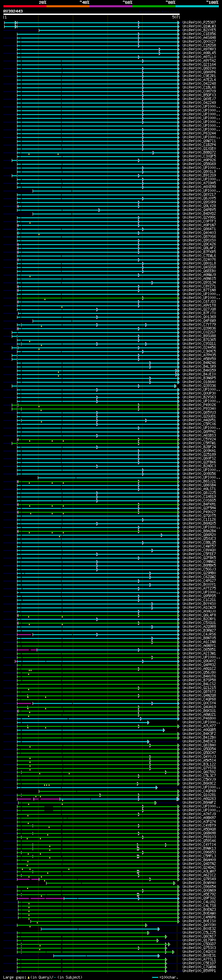Select the UniRef100_C8V4Q0 label
The width and height of the screenshot is (222, 980).
199,550
